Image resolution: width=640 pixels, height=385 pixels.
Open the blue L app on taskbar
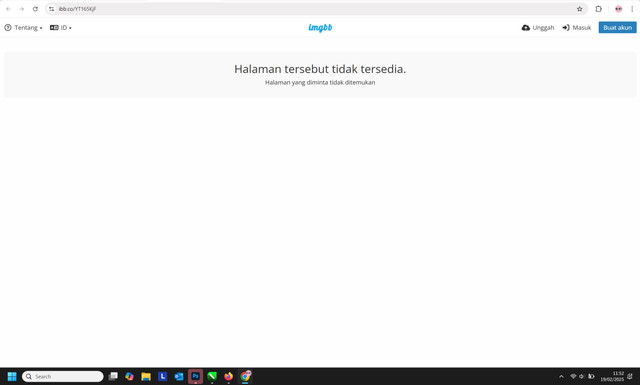coord(162,376)
